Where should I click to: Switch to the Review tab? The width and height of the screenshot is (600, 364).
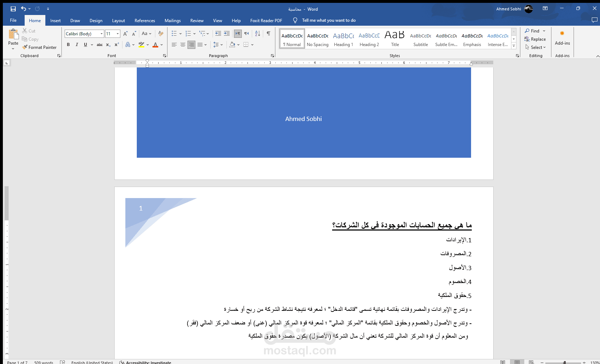coord(197,21)
